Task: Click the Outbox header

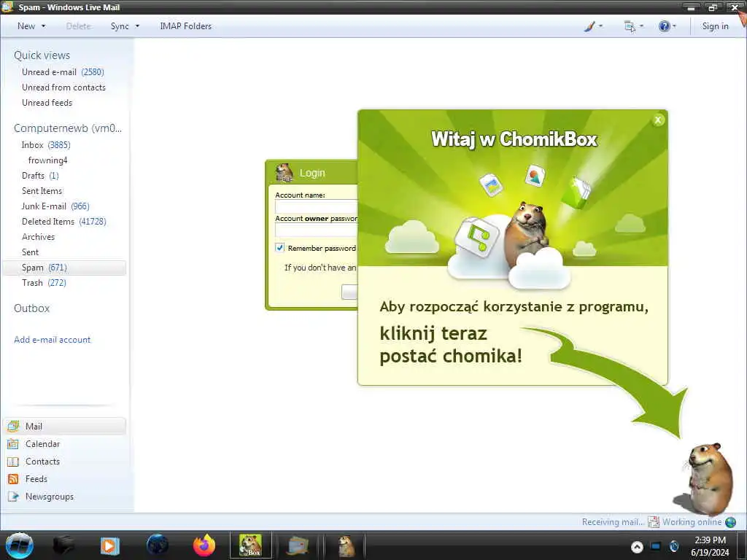Action: tap(31, 308)
